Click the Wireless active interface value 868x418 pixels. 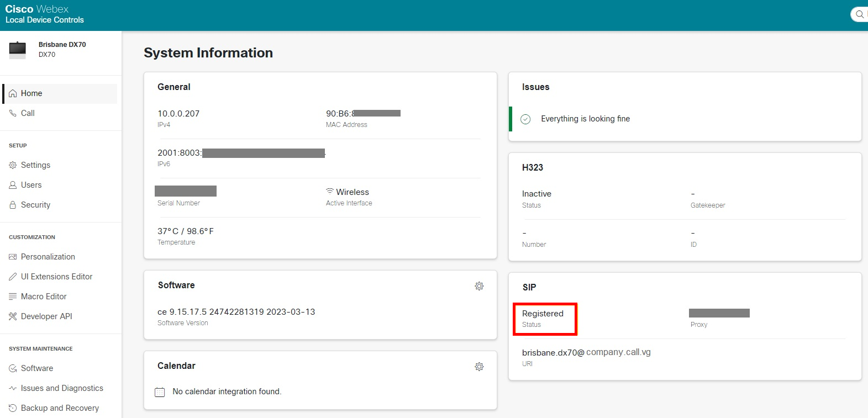click(353, 192)
